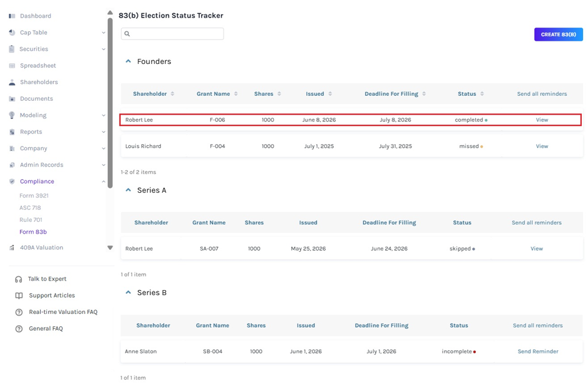Sort Founders table by Issued arrows

(x=330, y=94)
